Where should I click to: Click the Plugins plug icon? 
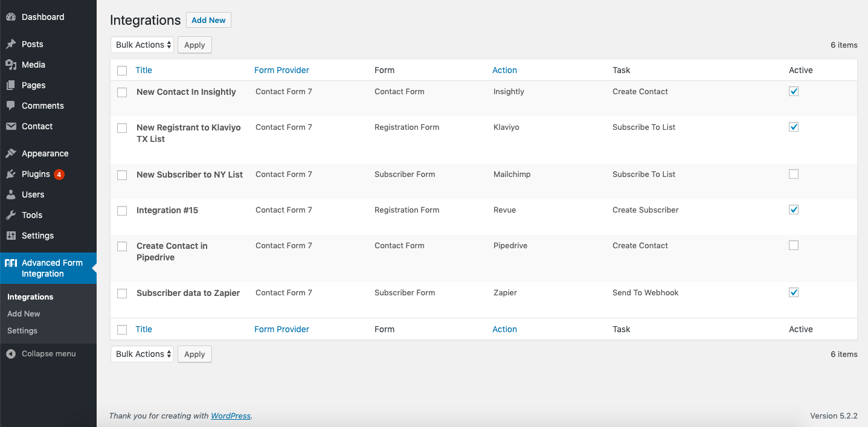click(11, 174)
